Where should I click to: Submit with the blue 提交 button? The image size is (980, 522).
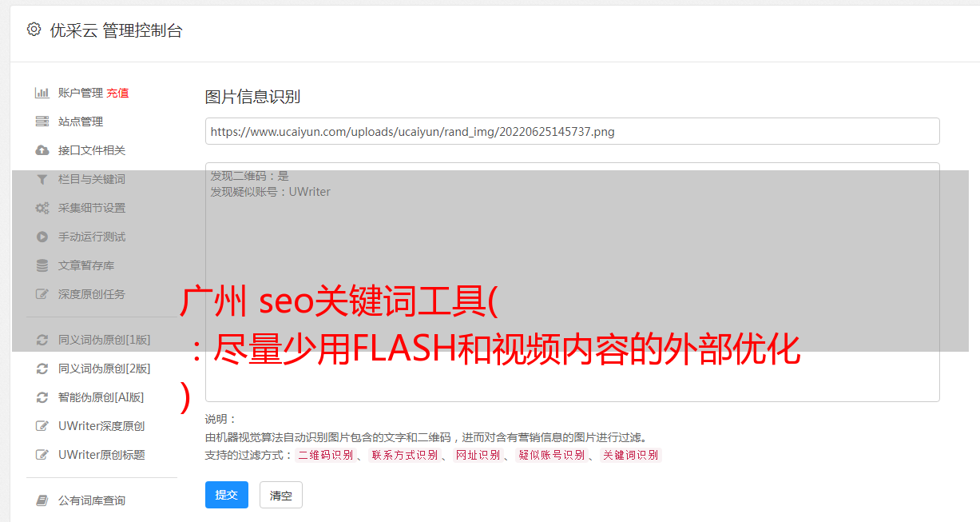click(227, 495)
